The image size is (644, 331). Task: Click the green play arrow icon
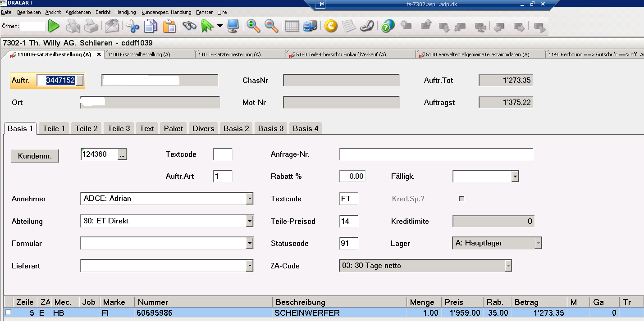click(54, 26)
